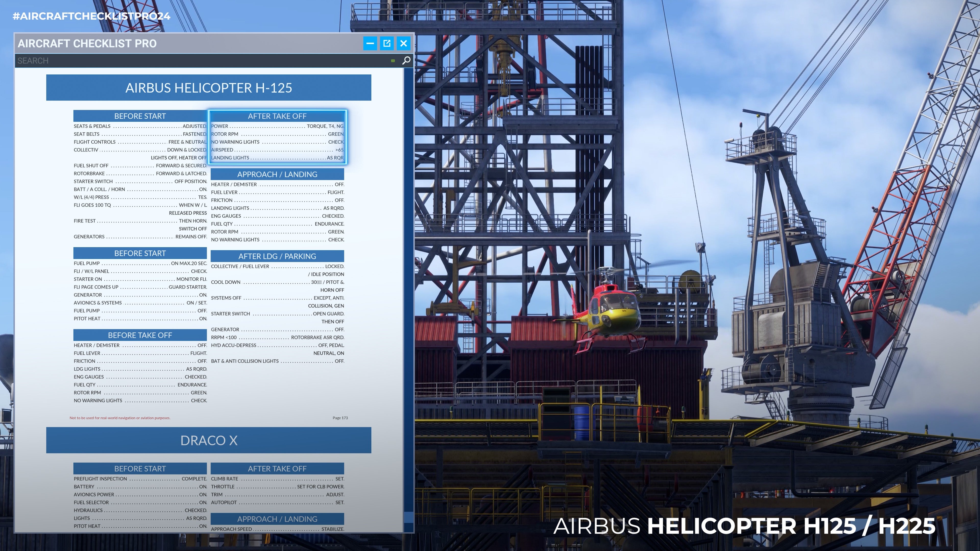This screenshot has width=980, height=551.
Task: Click the BEFORE TAKE OFF section button
Action: [x=140, y=335]
